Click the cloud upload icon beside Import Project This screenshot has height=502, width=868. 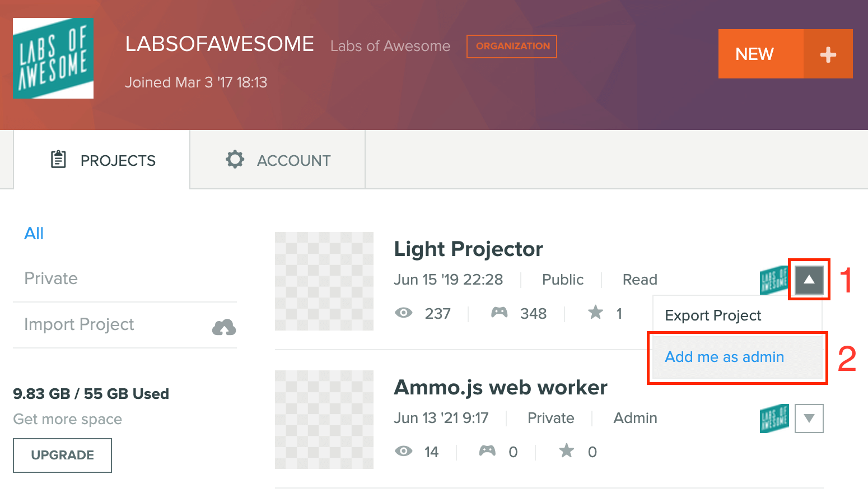coord(224,327)
